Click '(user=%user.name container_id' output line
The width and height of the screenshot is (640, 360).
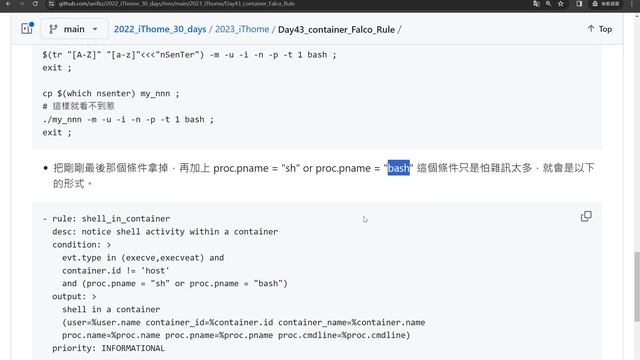[244, 322]
